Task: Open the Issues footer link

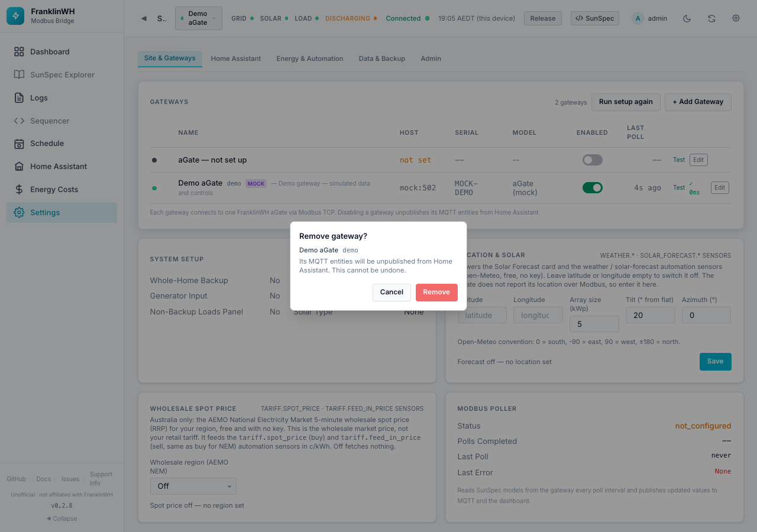Action: 70,479
